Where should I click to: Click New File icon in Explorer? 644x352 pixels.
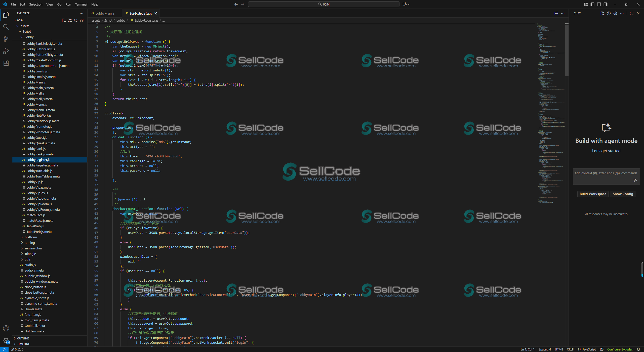coord(64,20)
